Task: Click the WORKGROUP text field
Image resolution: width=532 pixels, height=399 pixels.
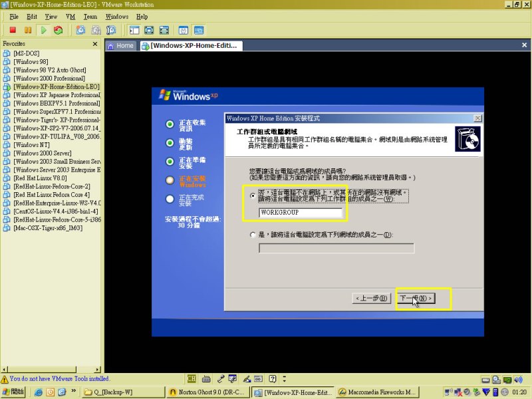Action: click(x=301, y=213)
